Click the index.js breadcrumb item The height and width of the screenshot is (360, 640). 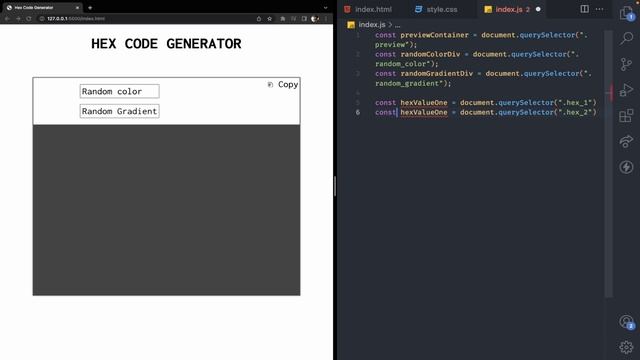(x=367, y=24)
